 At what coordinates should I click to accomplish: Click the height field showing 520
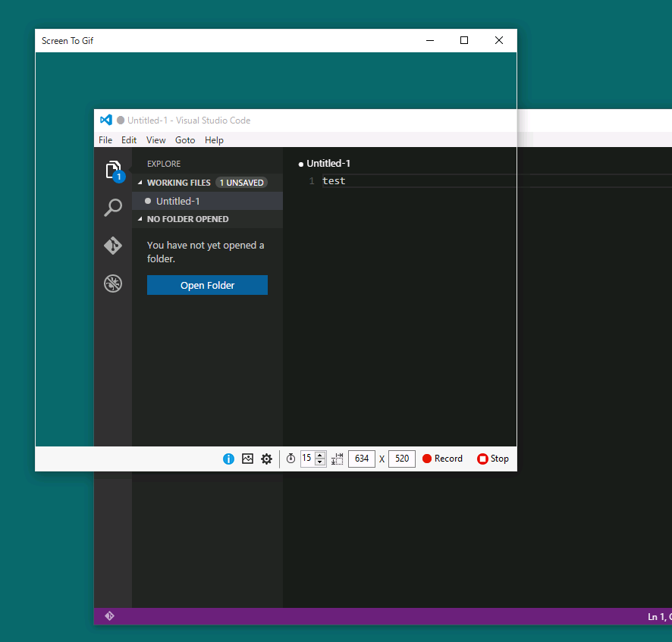401,459
